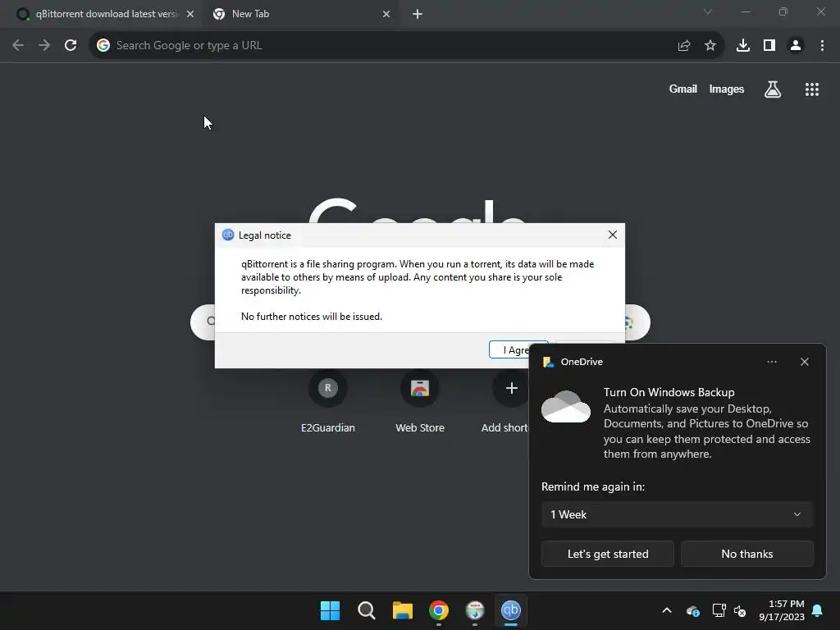Show hidden system tray icons
The image size is (840, 630).
click(667, 610)
